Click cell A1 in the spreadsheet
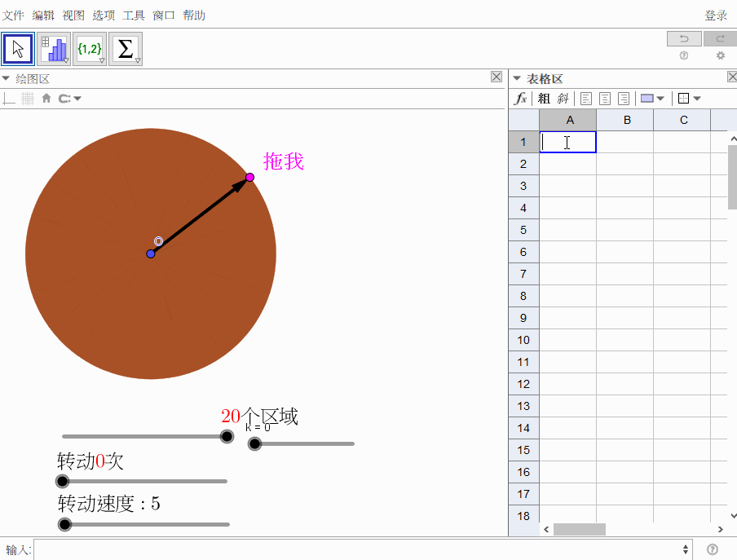This screenshot has height=560, width=737. 567,142
